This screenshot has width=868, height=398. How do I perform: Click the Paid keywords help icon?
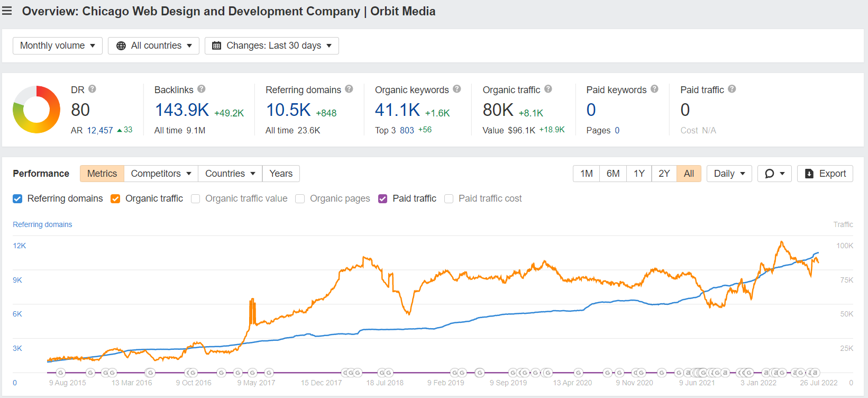tap(655, 89)
